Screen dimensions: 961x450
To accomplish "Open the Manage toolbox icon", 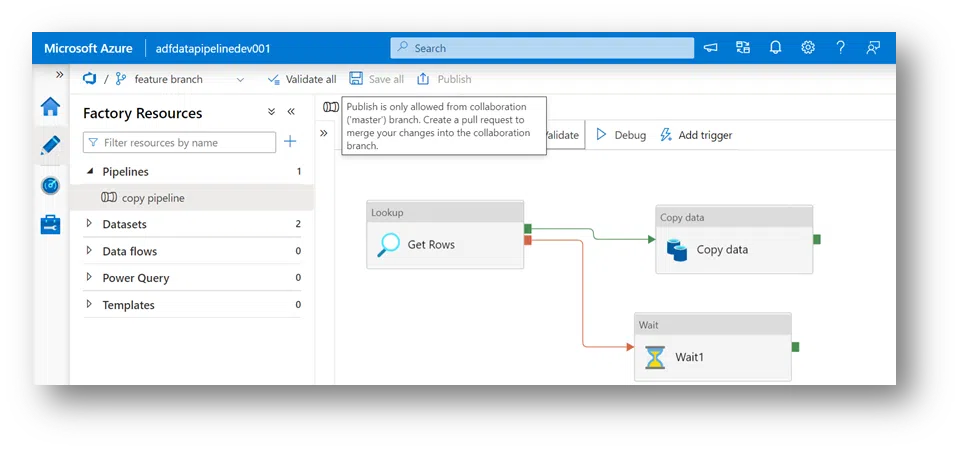I will (x=50, y=224).
